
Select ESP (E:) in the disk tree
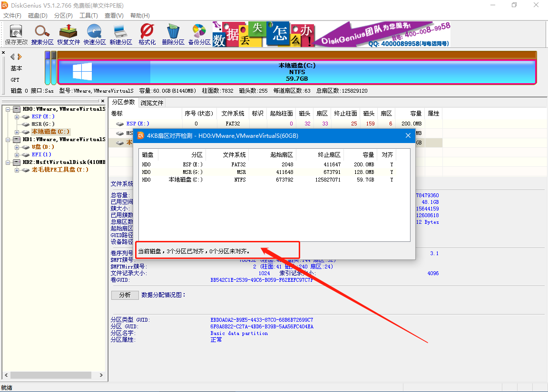(43, 116)
